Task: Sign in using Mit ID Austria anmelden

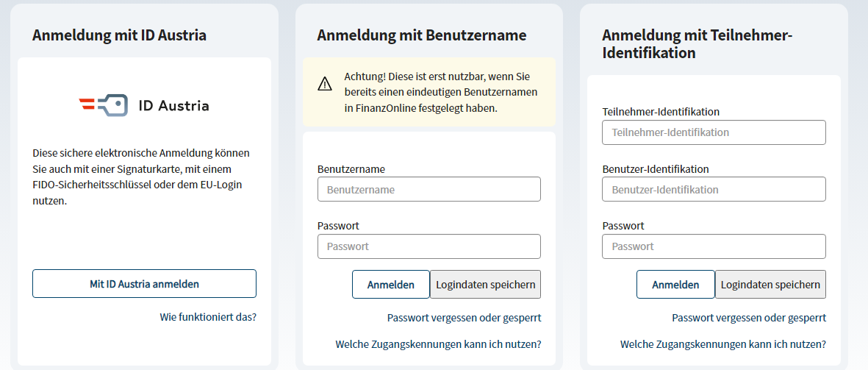Action: click(x=145, y=284)
